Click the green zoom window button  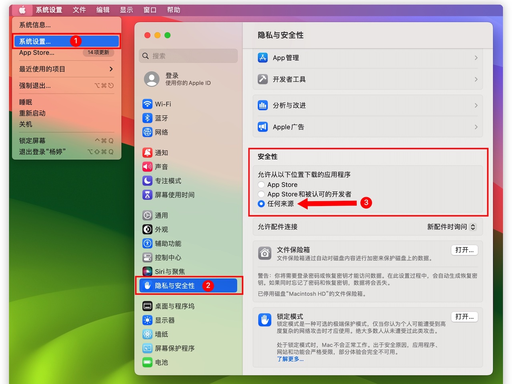[167, 35]
